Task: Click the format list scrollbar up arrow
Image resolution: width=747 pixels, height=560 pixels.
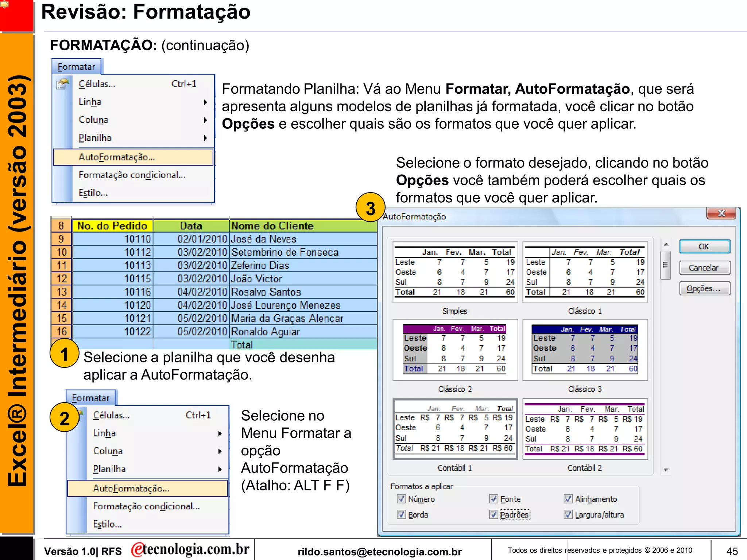Action: click(666, 244)
